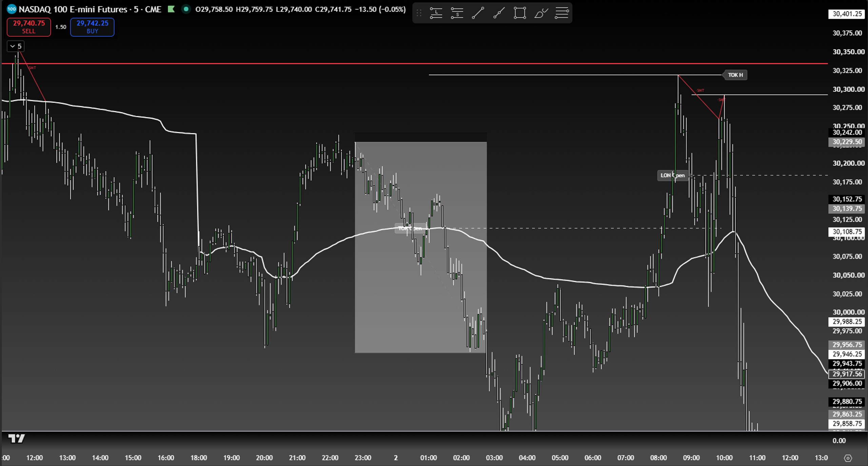Click the change value −13.50 (−0.05%)
Image resolution: width=868 pixels, height=466 pixels.
point(380,9)
